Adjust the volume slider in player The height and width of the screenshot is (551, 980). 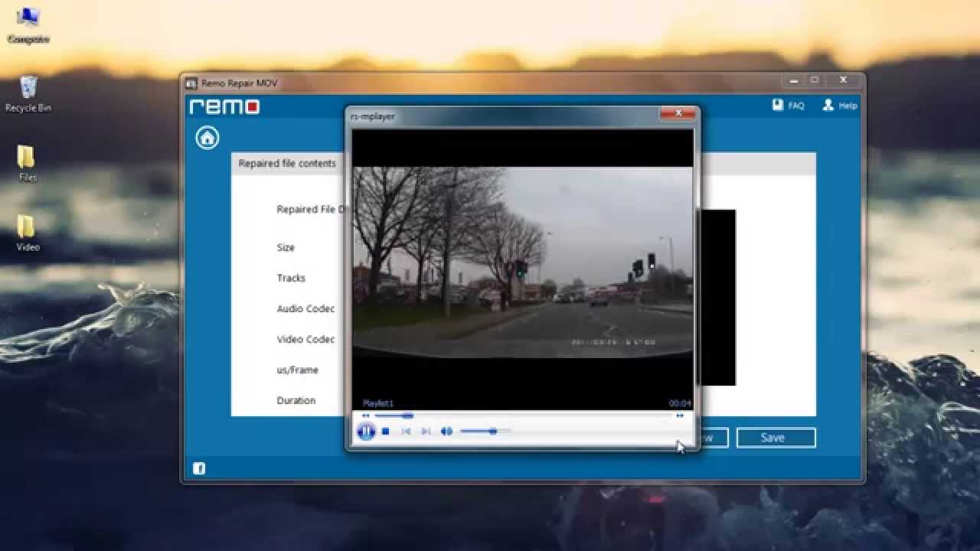485,432
